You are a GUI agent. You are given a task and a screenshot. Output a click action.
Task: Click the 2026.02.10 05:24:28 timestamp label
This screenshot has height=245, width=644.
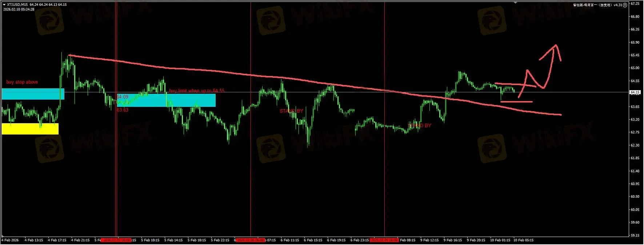tap(19, 9)
